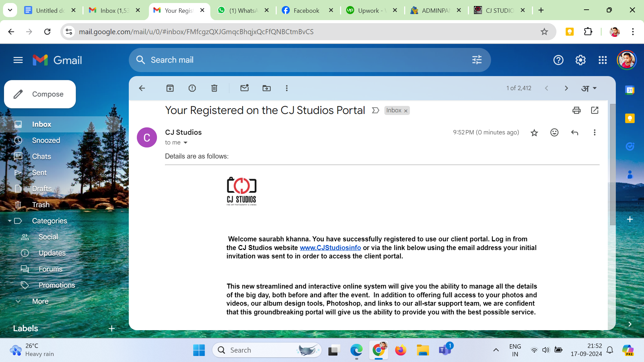
Task: Hide the side panel chevron
Action: [630, 324]
